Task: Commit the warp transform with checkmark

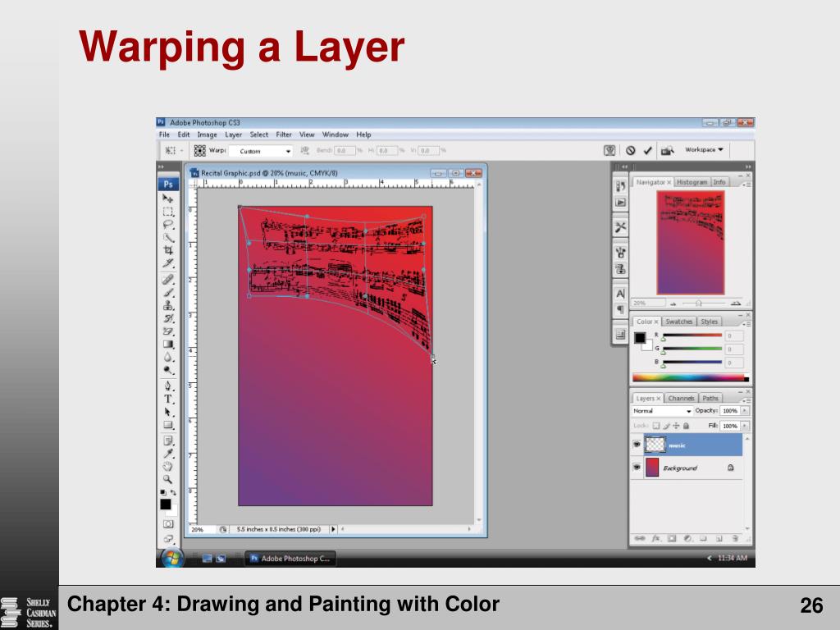Action: 647,151
